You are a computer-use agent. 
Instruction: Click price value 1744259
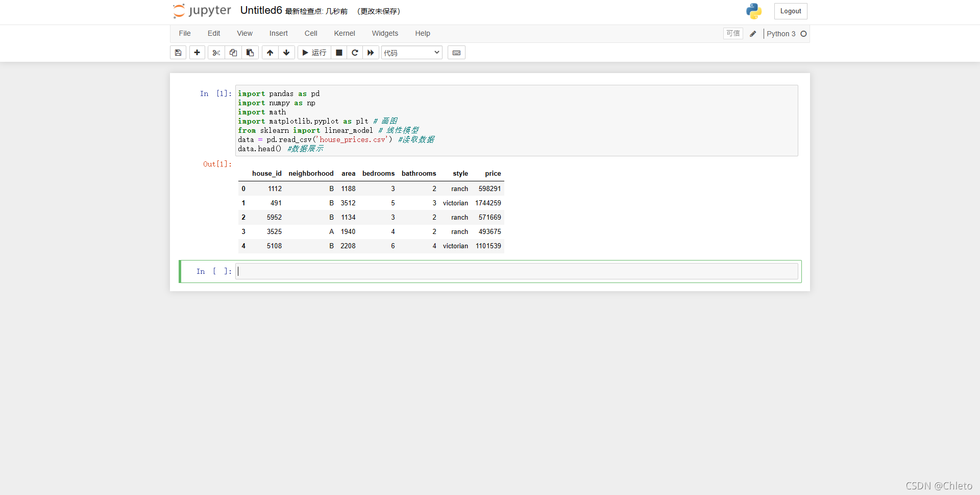pyautogui.click(x=488, y=203)
